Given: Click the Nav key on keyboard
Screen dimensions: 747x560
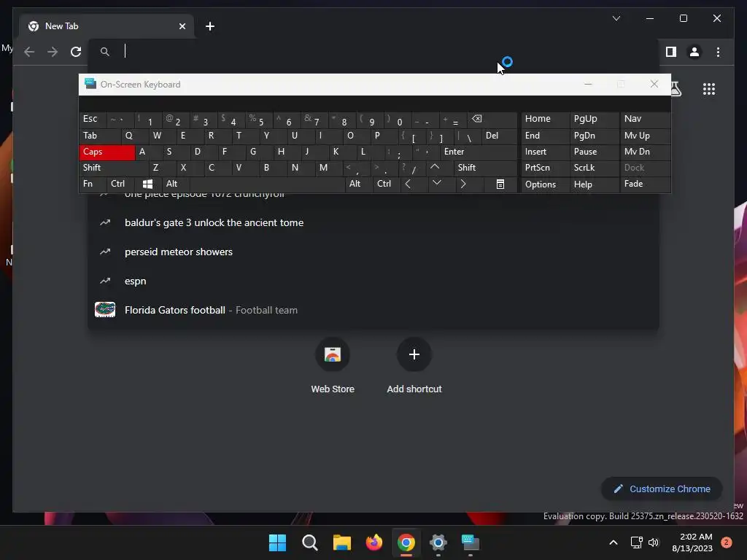Looking at the screenshot, I should [645, 120].
